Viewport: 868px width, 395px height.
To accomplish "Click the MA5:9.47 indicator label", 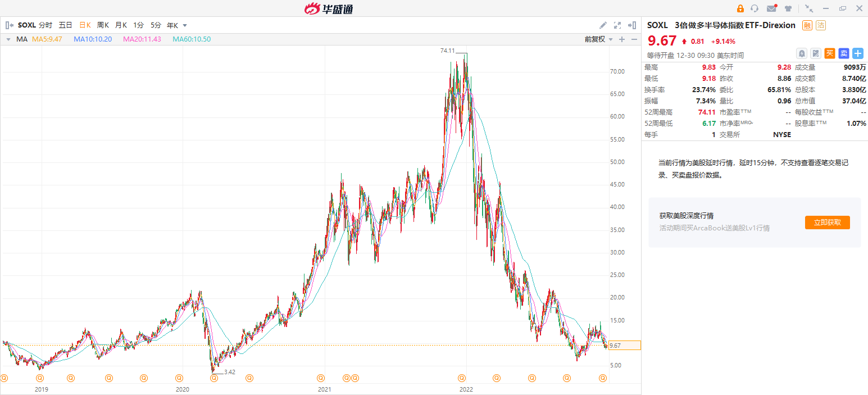I will tap(47, 39).
